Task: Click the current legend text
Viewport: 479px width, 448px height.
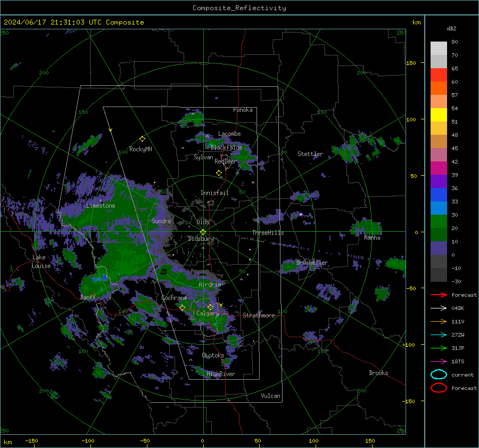Action: 462,374
